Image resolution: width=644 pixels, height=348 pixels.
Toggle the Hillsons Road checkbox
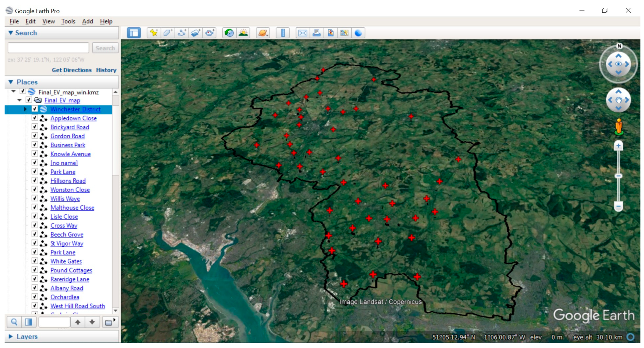[x=35, y=180]
